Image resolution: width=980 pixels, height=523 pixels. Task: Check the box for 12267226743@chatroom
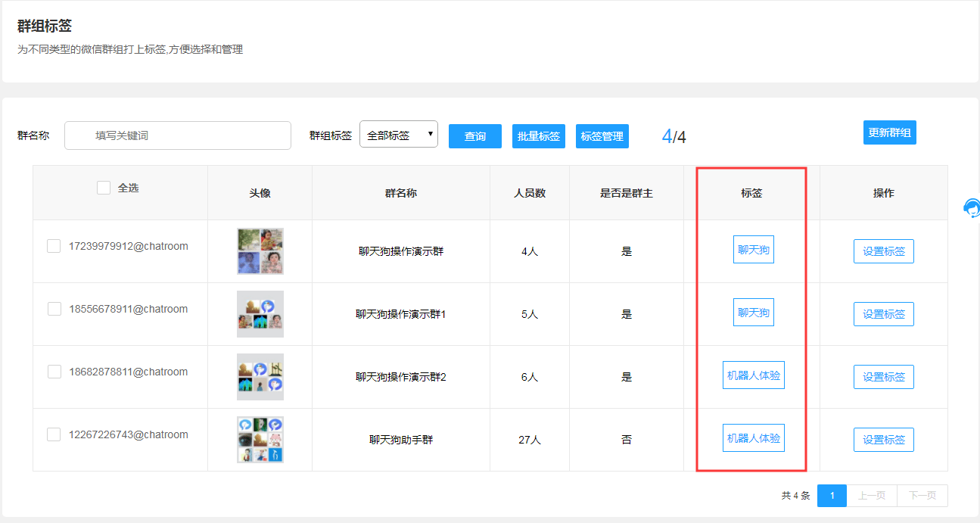pyautogui.click(x=54, y=434)
